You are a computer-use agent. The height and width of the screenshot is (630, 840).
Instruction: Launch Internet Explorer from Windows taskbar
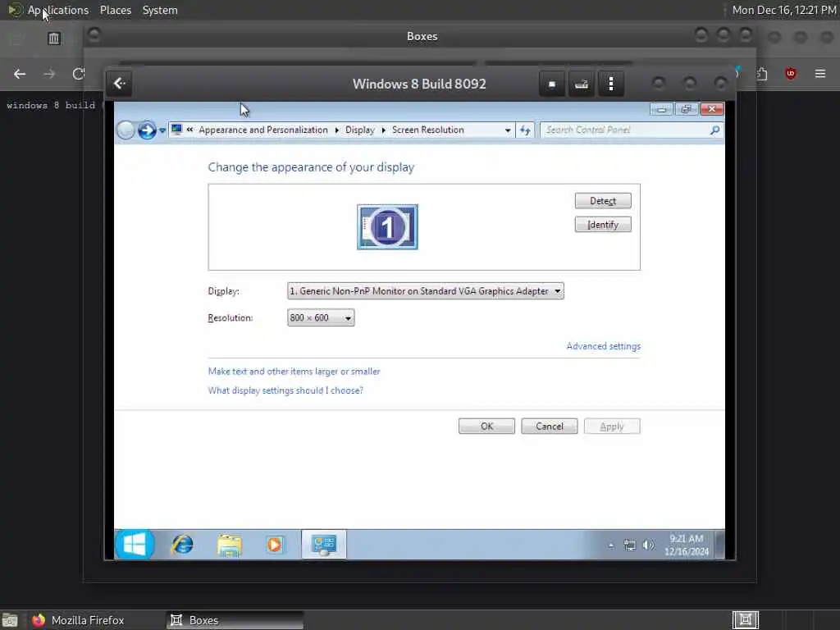point(182,545)
